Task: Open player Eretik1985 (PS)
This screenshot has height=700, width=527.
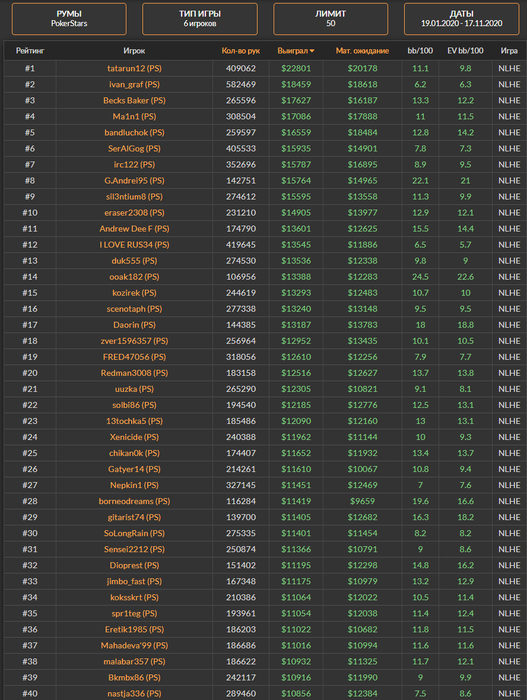Action: pyautogui.click(x=134, y=630)
